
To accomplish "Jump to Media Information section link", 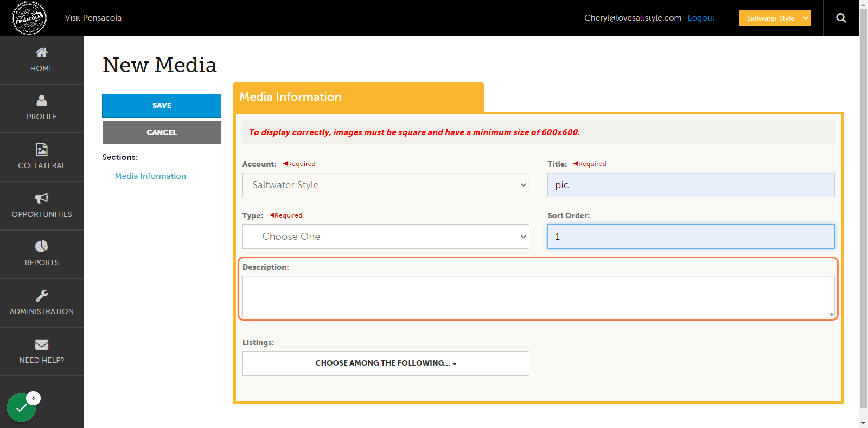I will coord(150,176).
